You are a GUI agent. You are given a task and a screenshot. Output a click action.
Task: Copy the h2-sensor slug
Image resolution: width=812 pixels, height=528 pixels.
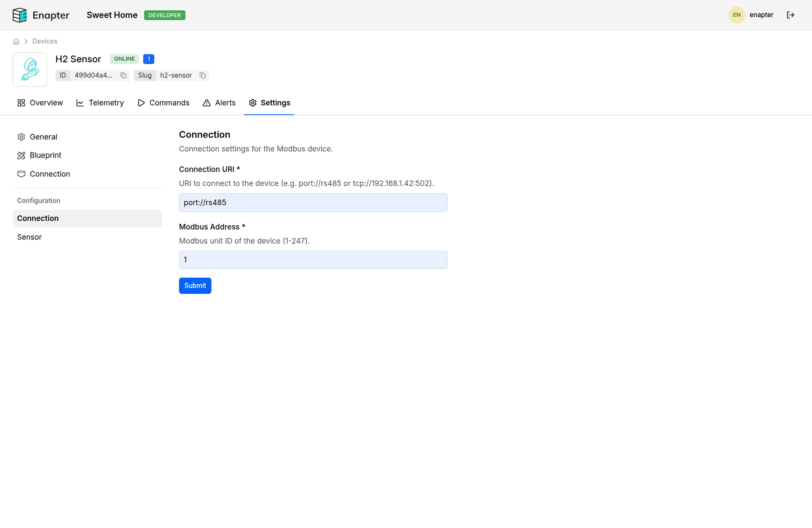point(202,75)
